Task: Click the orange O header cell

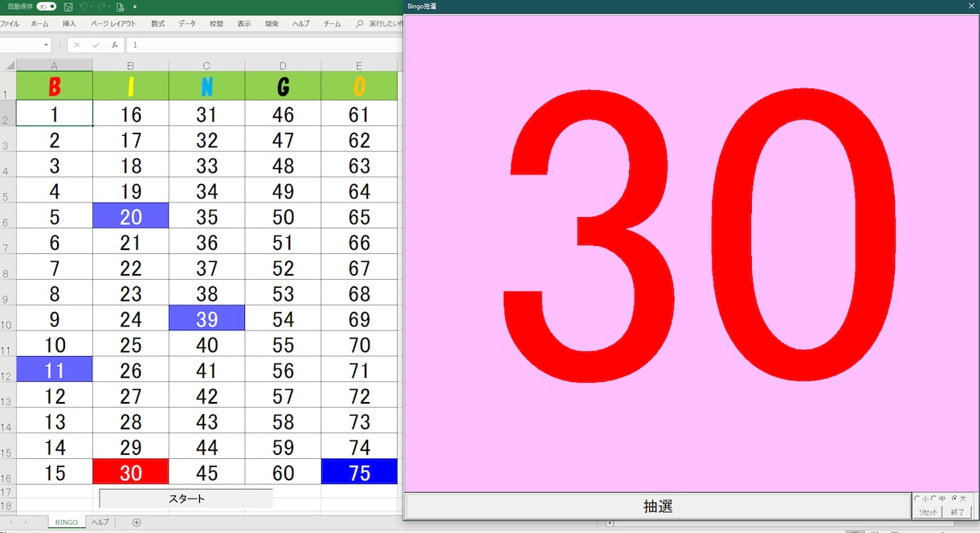Action: [359, 86]
